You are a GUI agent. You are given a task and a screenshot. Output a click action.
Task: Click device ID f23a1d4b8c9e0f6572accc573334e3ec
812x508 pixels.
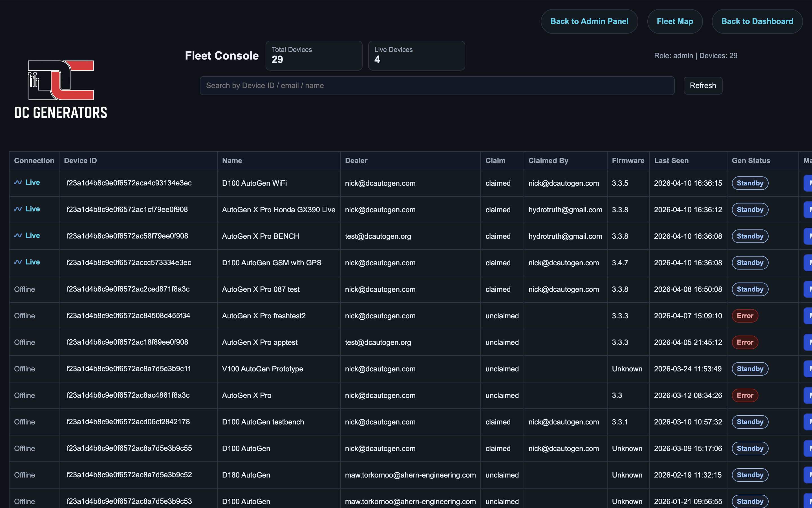[129, 263]
